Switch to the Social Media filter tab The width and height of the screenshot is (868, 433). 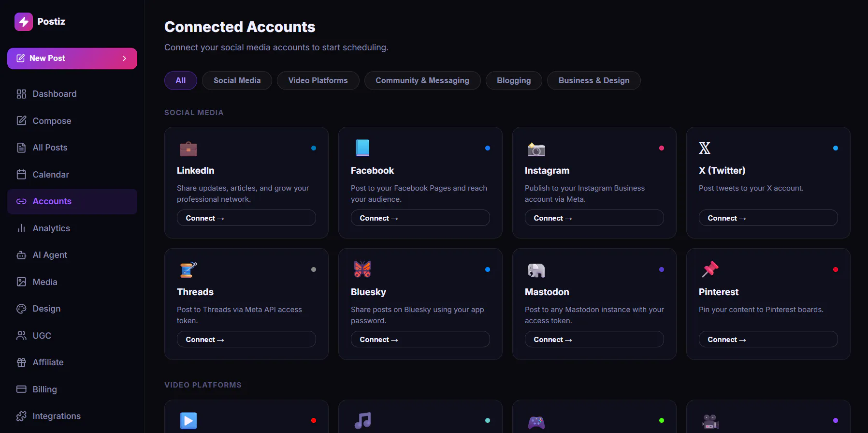coord(237,81)
